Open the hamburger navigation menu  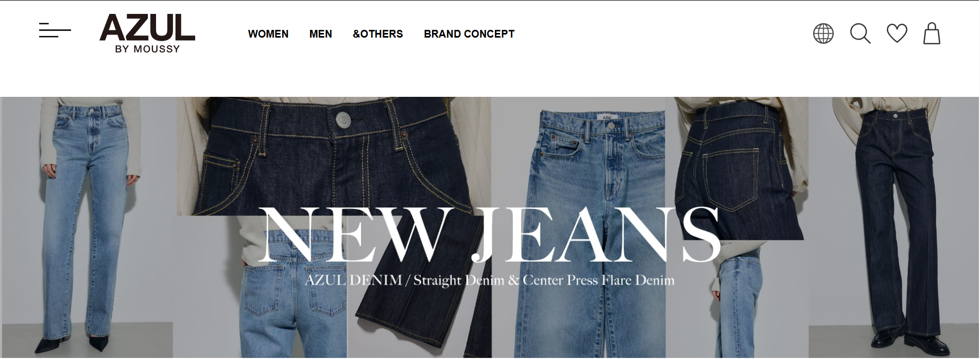pyautogui.click(x=55, y=30)
